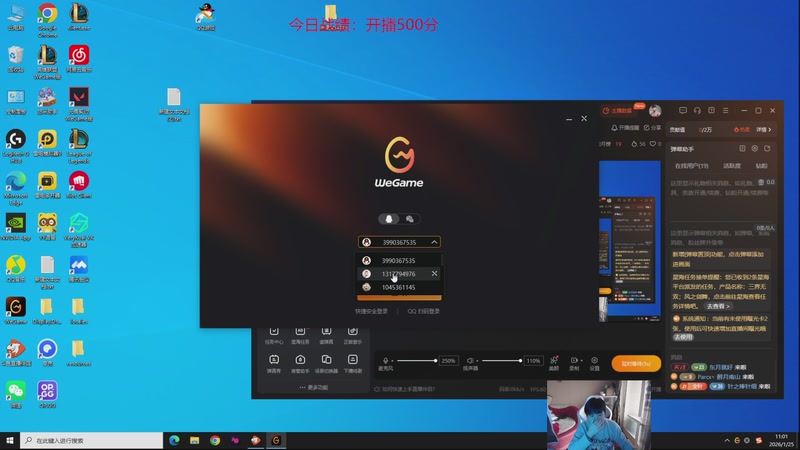Open first icon in 弹幕助手 header
Viewport: 800px width, 450px height.
pos(742,148)
